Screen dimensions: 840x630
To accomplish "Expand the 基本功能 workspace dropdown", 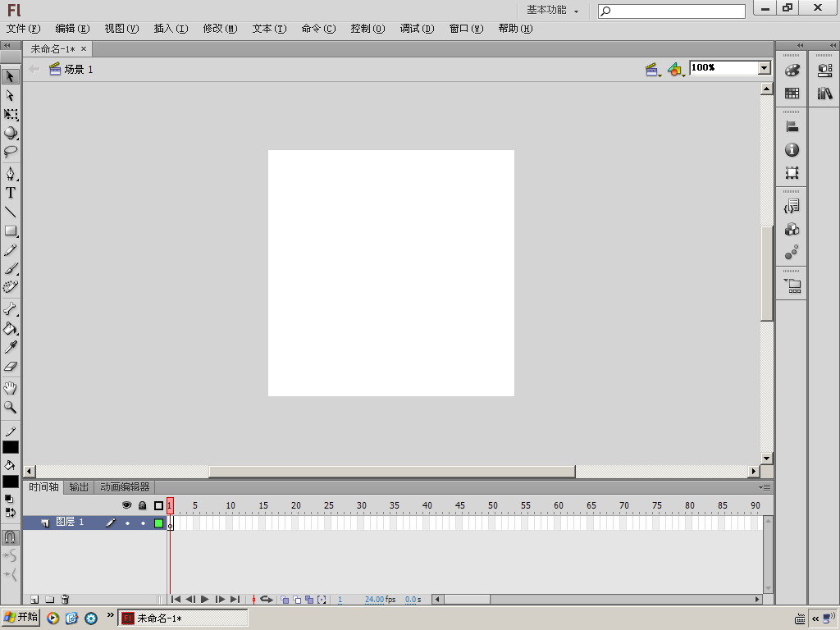I will tap(552, 10).
